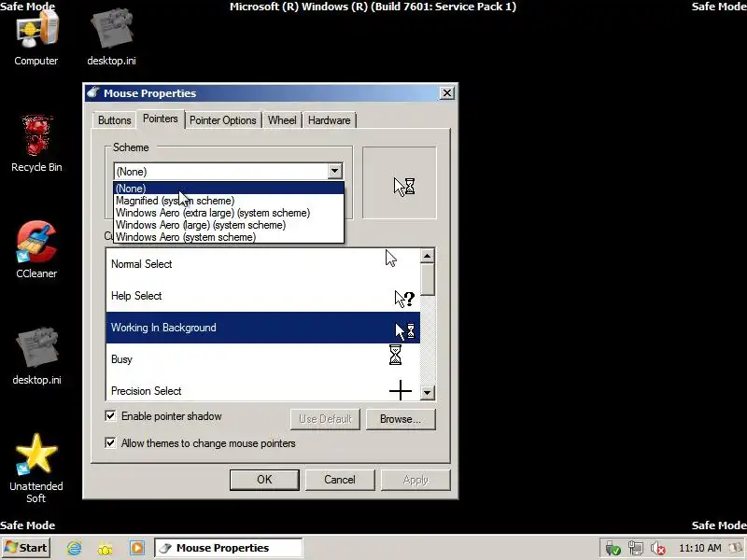Open the Start menu
This screenshot has height=560, width=747.
point(26,548)
